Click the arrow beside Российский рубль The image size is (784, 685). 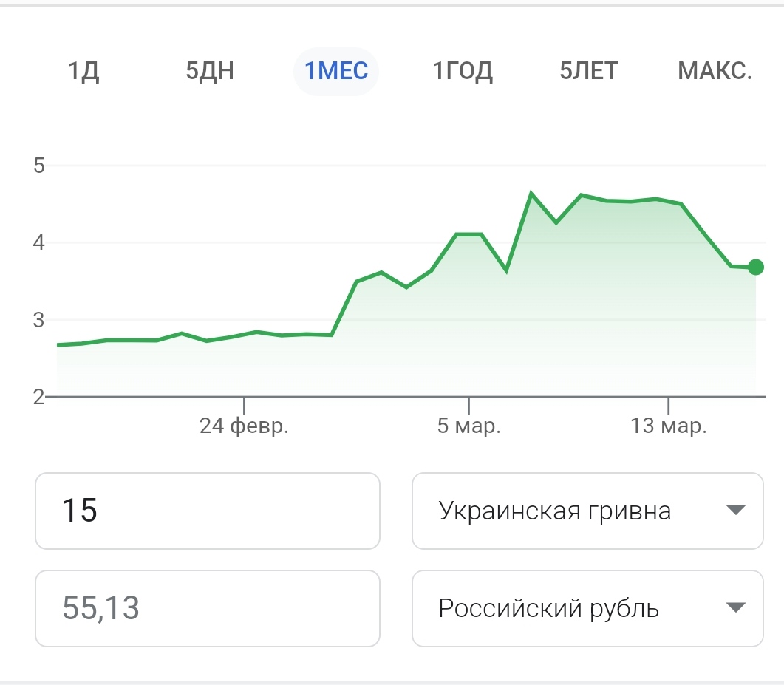click(734, 607)
